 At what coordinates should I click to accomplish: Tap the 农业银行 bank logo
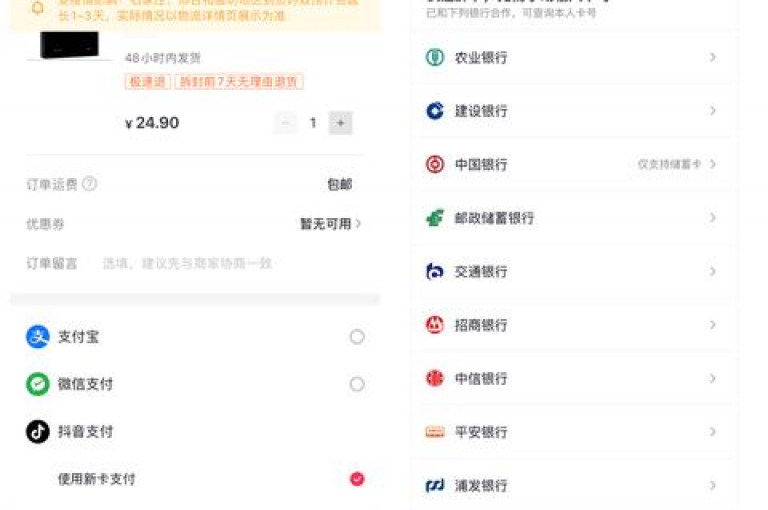click(x=434, y=57)
